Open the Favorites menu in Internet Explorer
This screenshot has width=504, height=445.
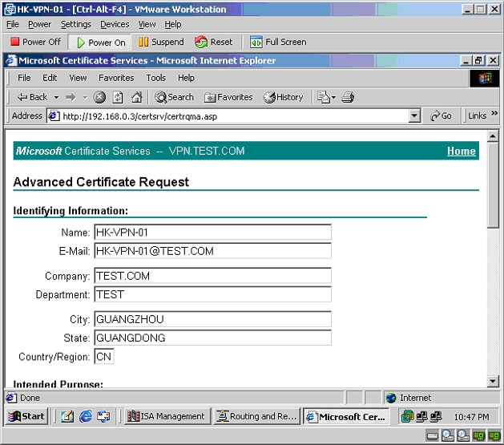[x=116, y=78]
